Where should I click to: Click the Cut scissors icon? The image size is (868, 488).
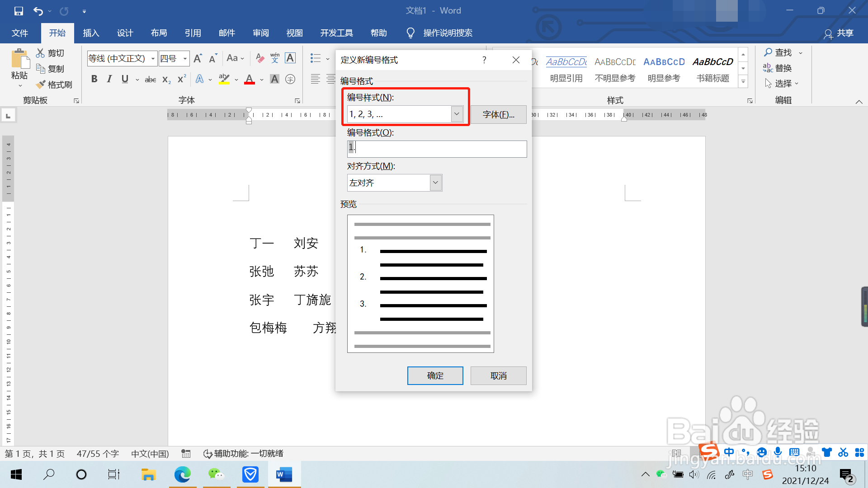pos(41,53)
